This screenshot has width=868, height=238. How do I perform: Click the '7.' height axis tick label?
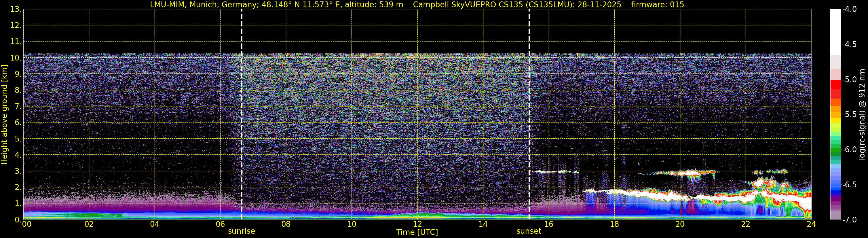pyautogui.click(x=18, y=107)
